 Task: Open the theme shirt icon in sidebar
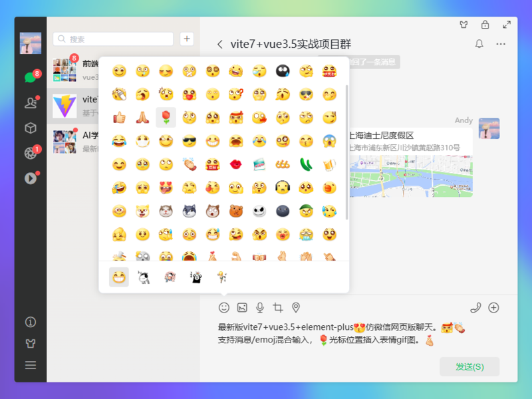[x=31, y=343]
